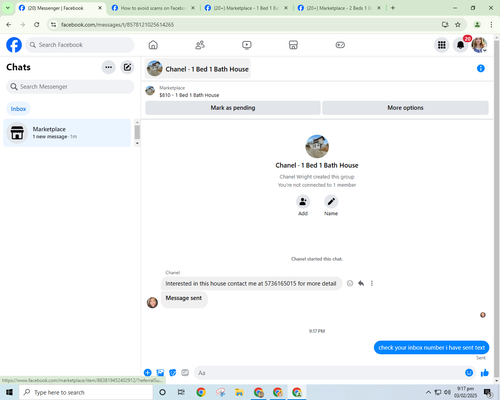500x400 pixels.
Task: Expand the tab search dropdown arrow
Action: tap(7, 8)
